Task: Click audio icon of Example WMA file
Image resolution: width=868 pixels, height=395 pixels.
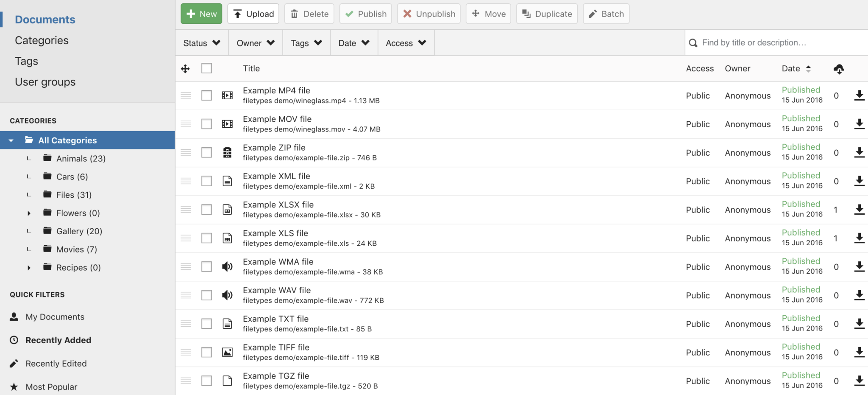Action: tap(227, 266)
